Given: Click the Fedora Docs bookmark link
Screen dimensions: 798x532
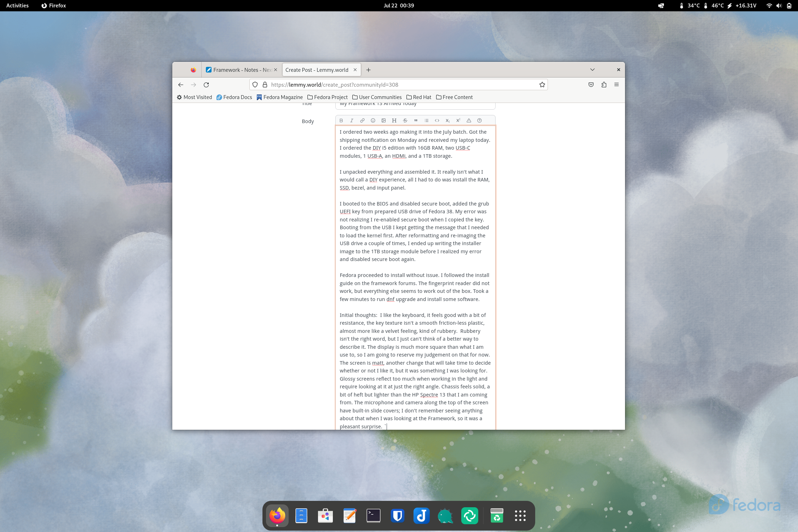Looking at the screenshot, I should 234,97.
